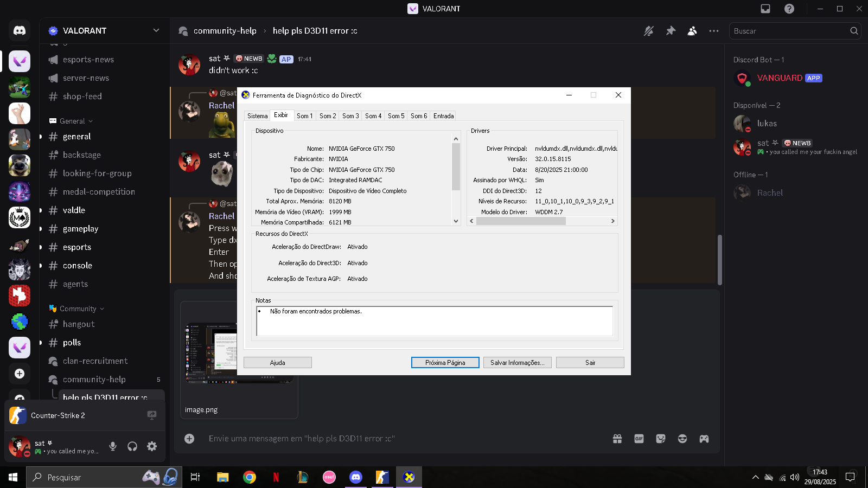Click Dispositivo vertical scrollbar thumb
The width and height of the screenshot is (868, 488).
(x=456, y=167)
